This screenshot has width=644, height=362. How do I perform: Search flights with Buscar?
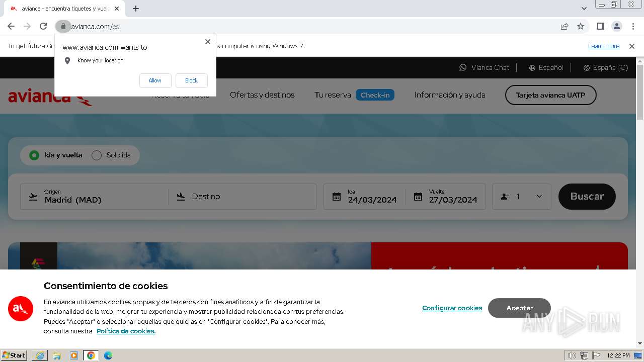coord(587,197)
